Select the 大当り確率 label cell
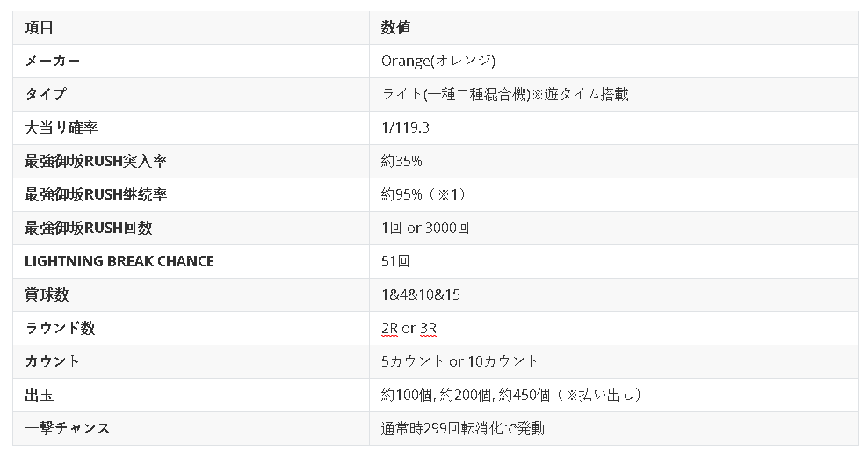 pos(61,128)
